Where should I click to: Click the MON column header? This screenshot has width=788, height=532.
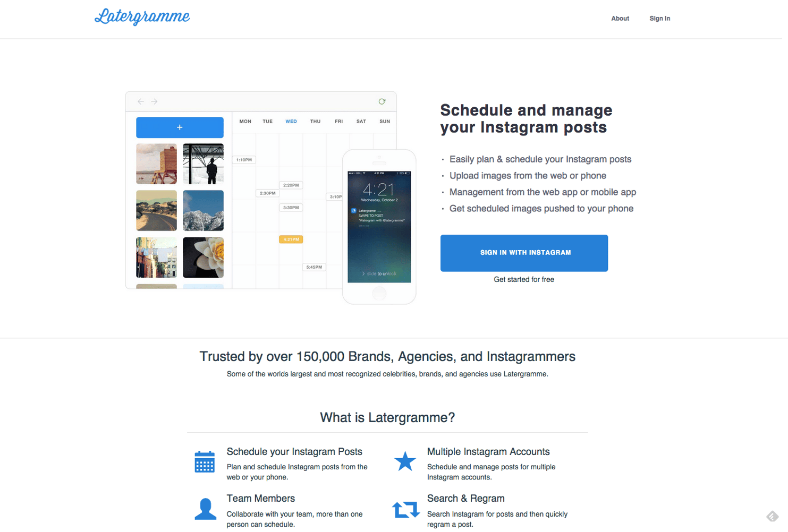pyautogui.click(x=245, y=122)
